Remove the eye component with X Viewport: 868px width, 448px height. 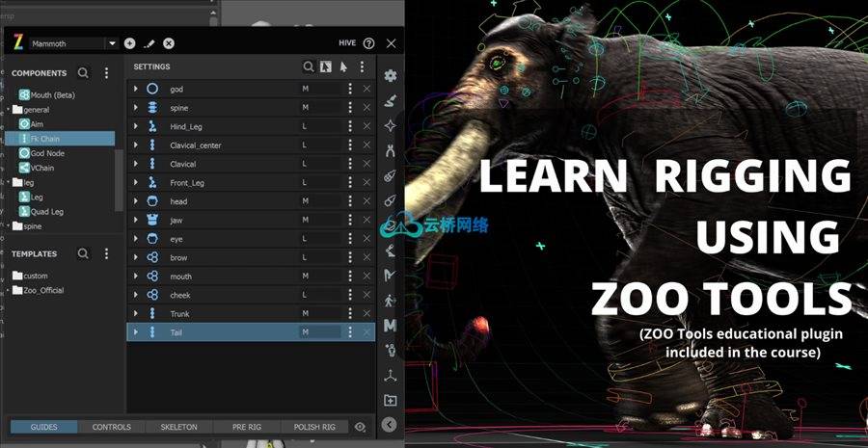366,239
